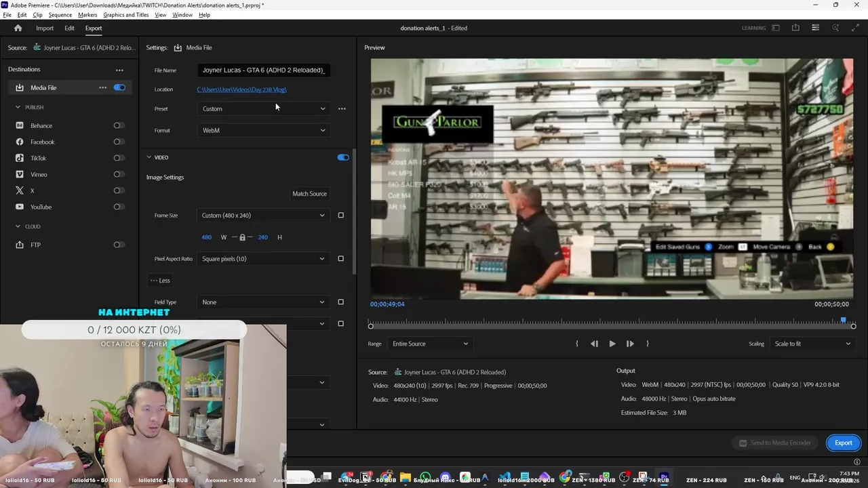The image size is (868, 488).
Task: Select the FTP destination icon
Action: [x=20, y=245]
